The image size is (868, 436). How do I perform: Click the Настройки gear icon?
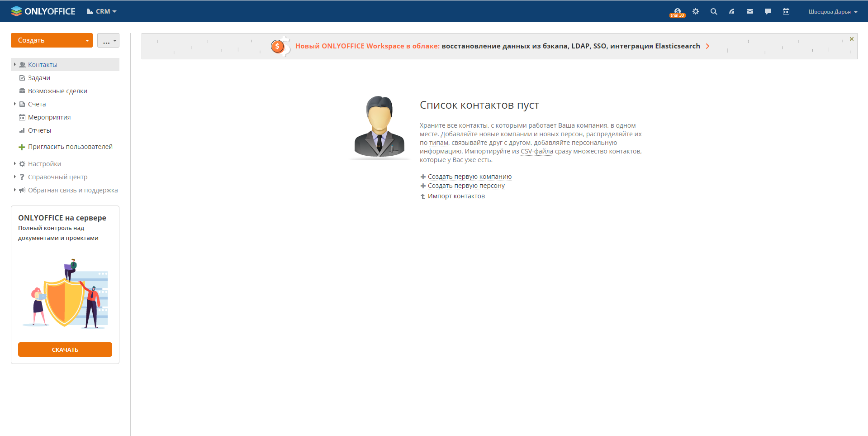coord(22,164)
